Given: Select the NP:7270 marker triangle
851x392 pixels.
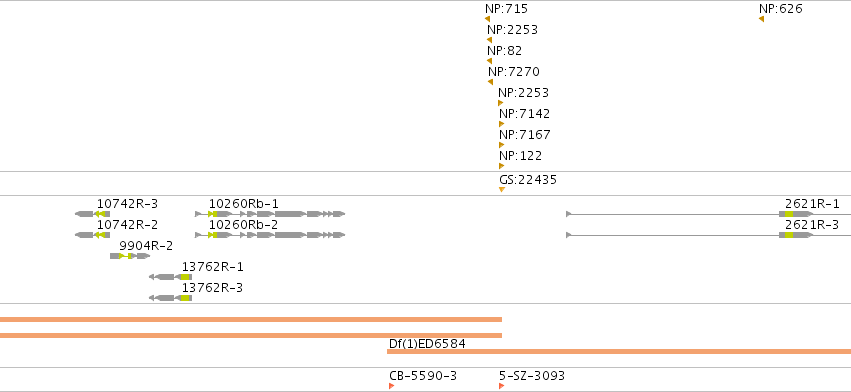Looking at the screenshot, I should (491, 82).
